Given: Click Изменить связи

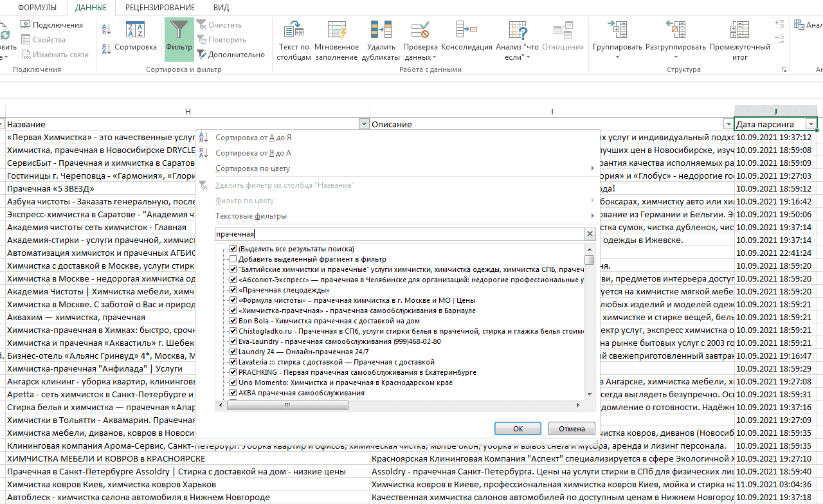Looking at the screenshot, I should [55, 55].
